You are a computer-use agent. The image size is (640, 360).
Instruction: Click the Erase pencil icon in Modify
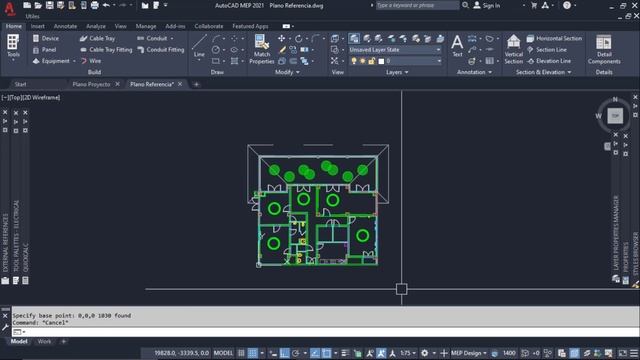point(282,50)
